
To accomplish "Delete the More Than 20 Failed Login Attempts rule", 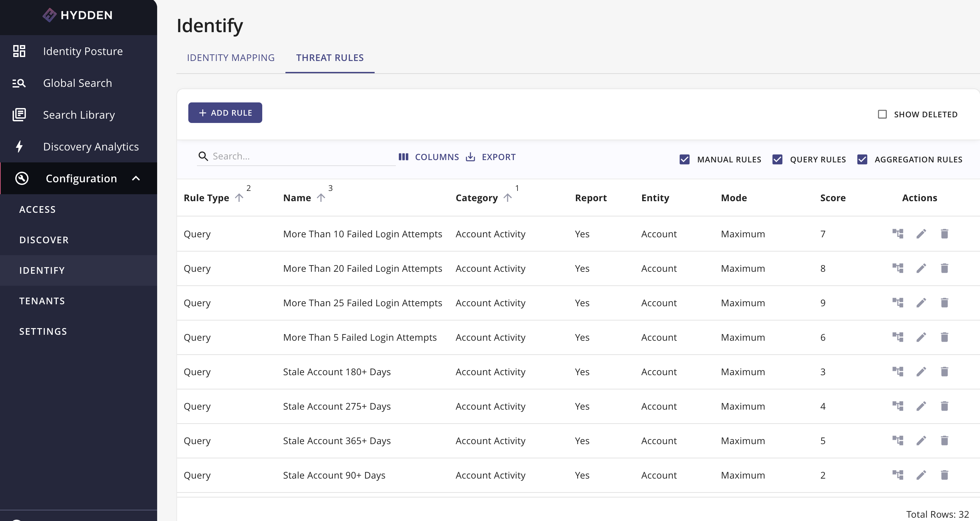I will pyautogui.click(x=944, y=268).
